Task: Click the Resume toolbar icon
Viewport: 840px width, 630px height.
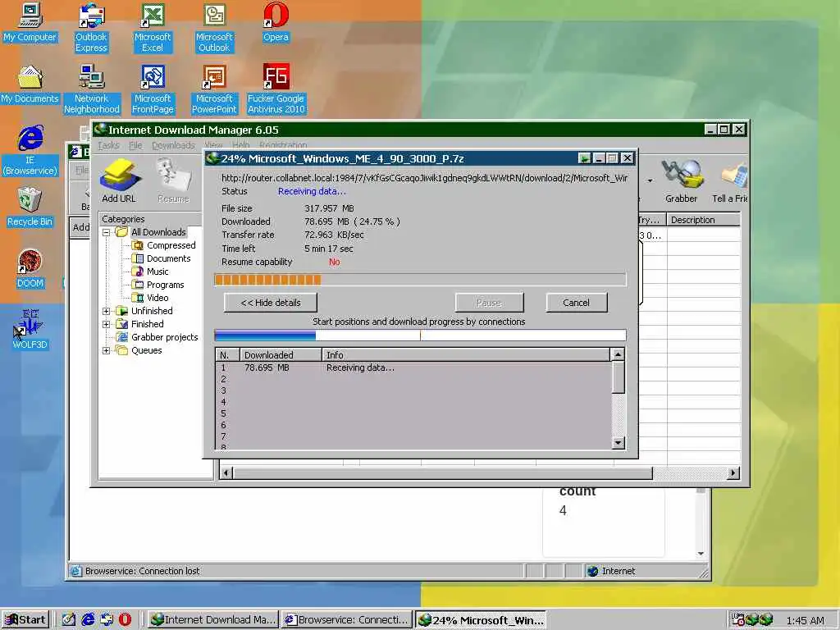Action: pos(174,181)
